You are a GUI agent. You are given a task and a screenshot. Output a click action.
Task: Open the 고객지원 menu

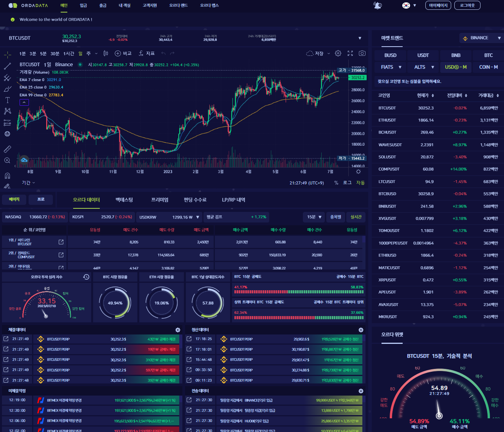click(150, 5)
